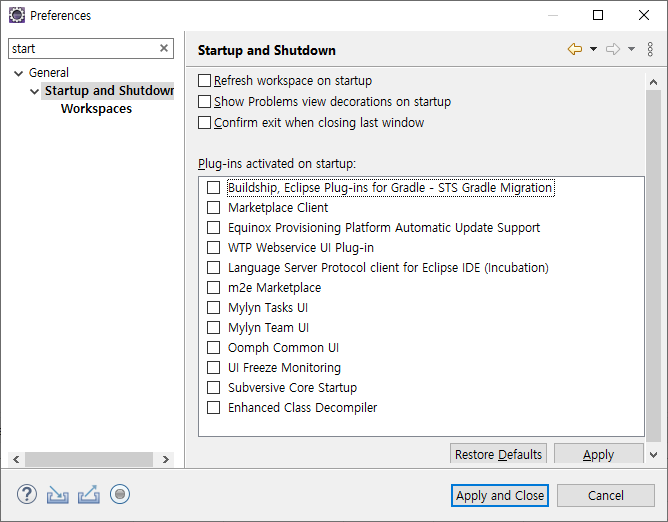Collapse the Startup and Shutdown node
Screen dimensions: 668x522
click(x=35, y=91)
